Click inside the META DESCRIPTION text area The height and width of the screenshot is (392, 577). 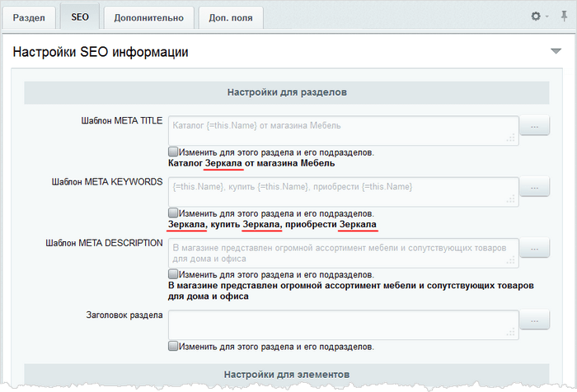(x=343, y=252)
